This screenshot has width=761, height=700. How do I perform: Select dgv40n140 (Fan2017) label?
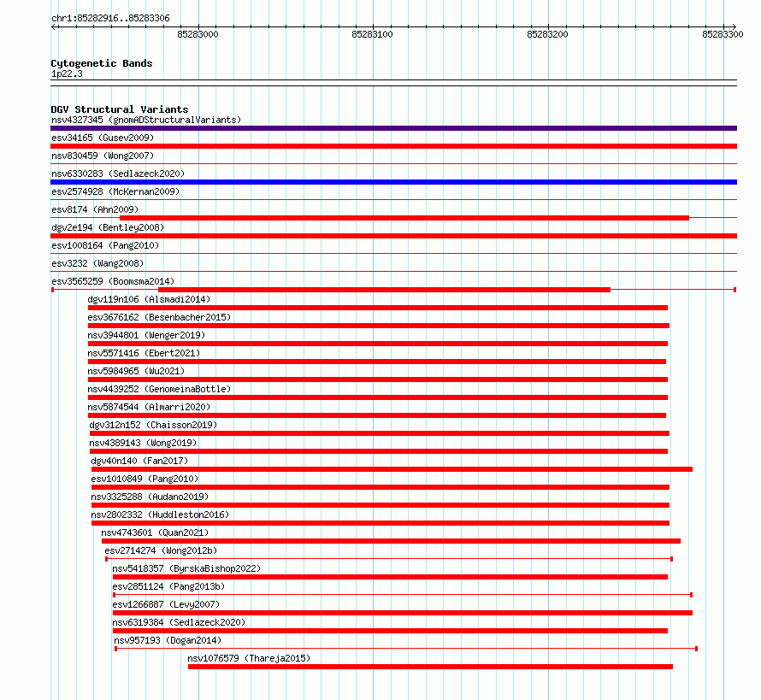point(139,461)
